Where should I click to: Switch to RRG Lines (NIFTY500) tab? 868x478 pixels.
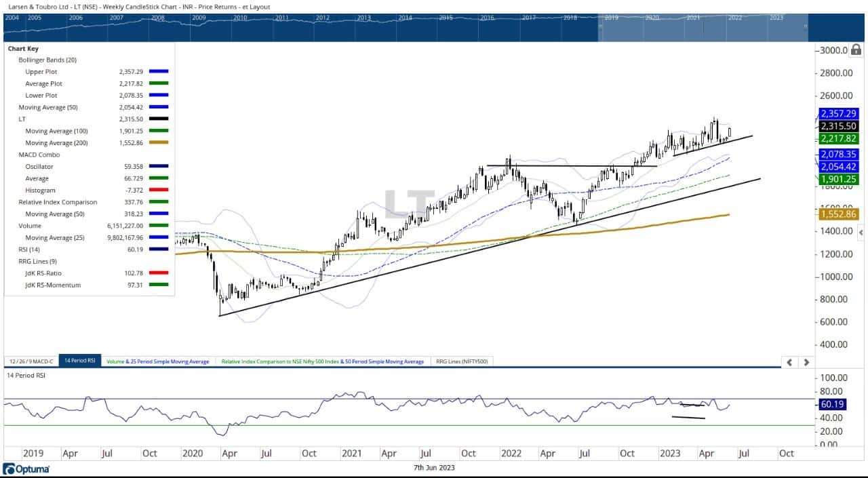[x=462, y=361]
